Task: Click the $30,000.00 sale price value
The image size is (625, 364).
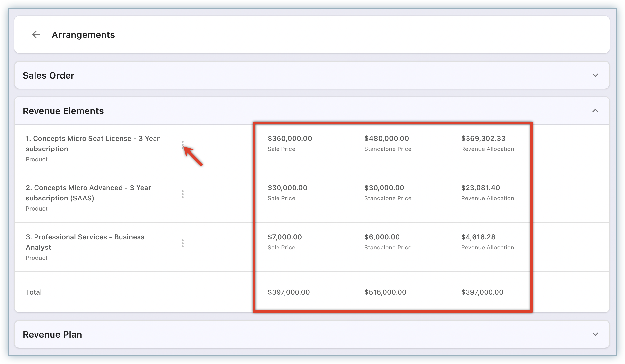Action: pos(287,188)
